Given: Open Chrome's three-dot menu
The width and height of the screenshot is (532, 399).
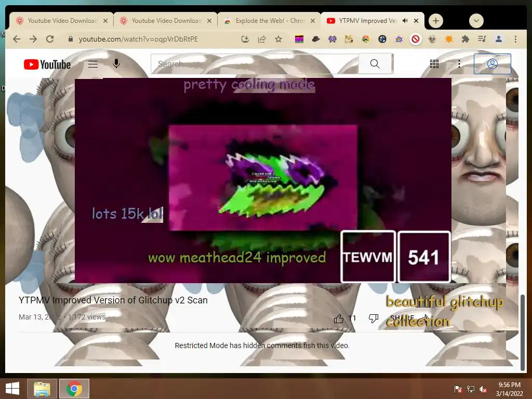Looking at the screenshot, I should [x=515, y=39].
